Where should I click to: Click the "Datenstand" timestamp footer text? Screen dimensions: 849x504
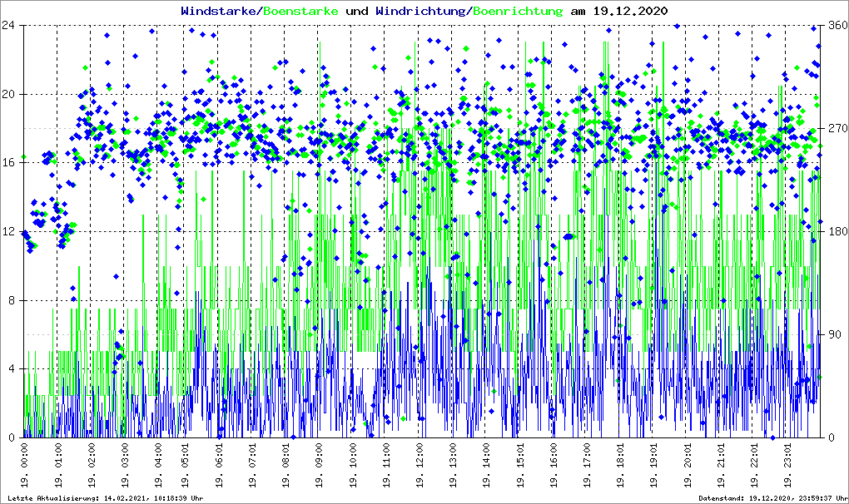[771, 498]
